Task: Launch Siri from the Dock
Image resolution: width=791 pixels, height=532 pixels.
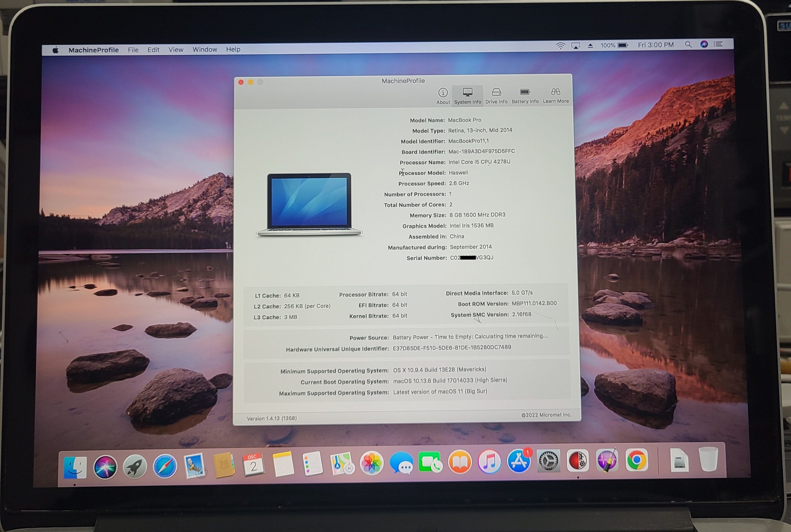Action: (x=105, y=467)
